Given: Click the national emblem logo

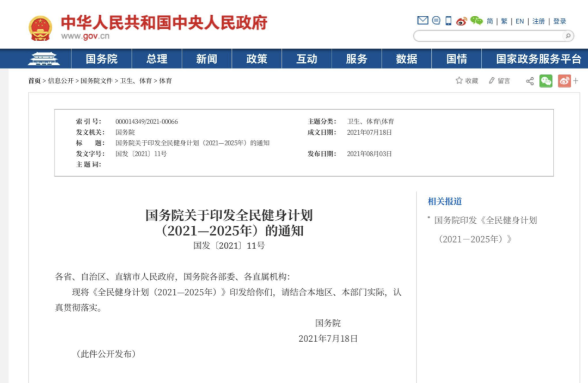Looking at the screenshot, I should coord(40,26).
